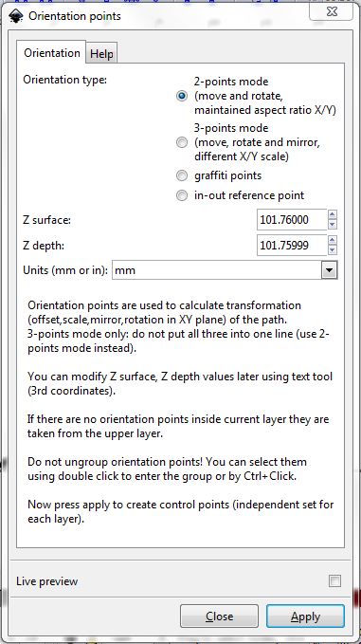Click the Apply button
The width and height of the screenshot is (361, 644).
[x=305, y=616]
